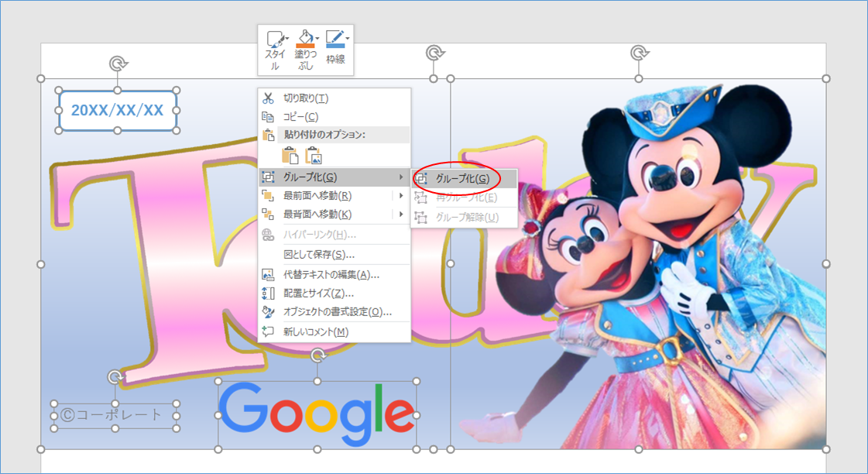Click the copy pages icon
868x474 pixels.
[268, 117]
